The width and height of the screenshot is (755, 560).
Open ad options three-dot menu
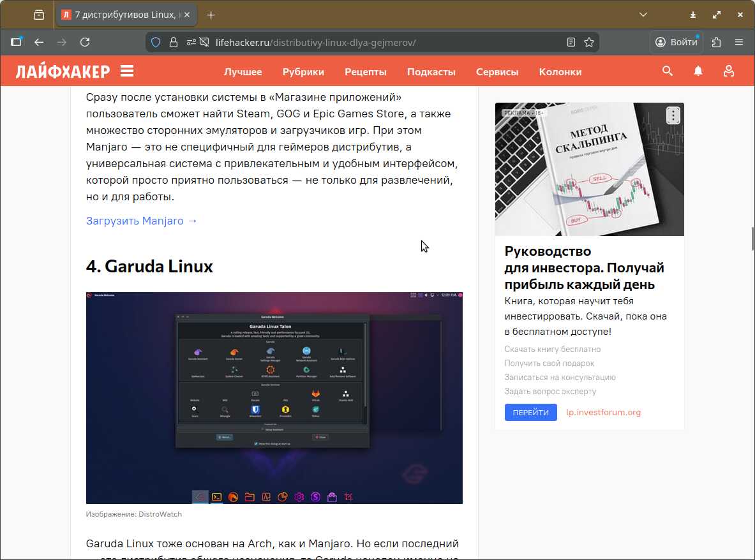click(x=673, y=115)
